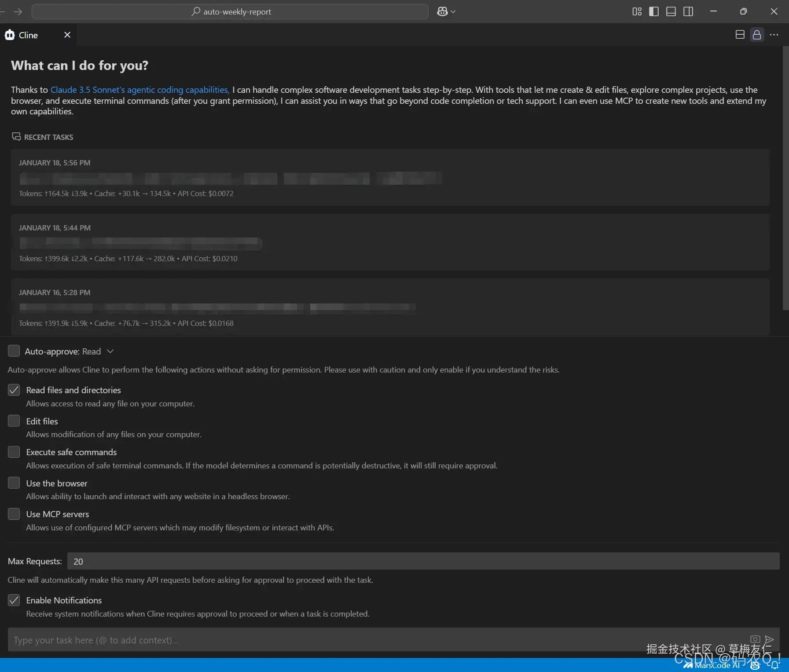
Task: Split the editor with the split icon
Action: (740, 35)
